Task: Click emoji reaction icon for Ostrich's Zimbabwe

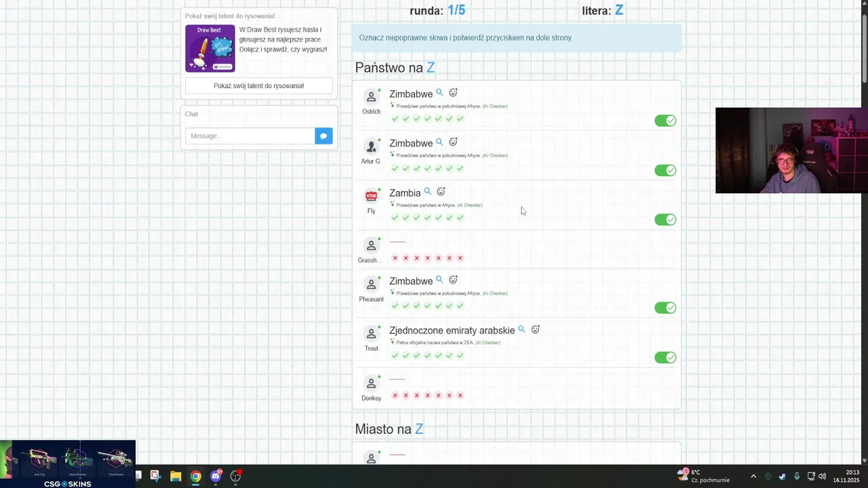Action: point(453,93)
